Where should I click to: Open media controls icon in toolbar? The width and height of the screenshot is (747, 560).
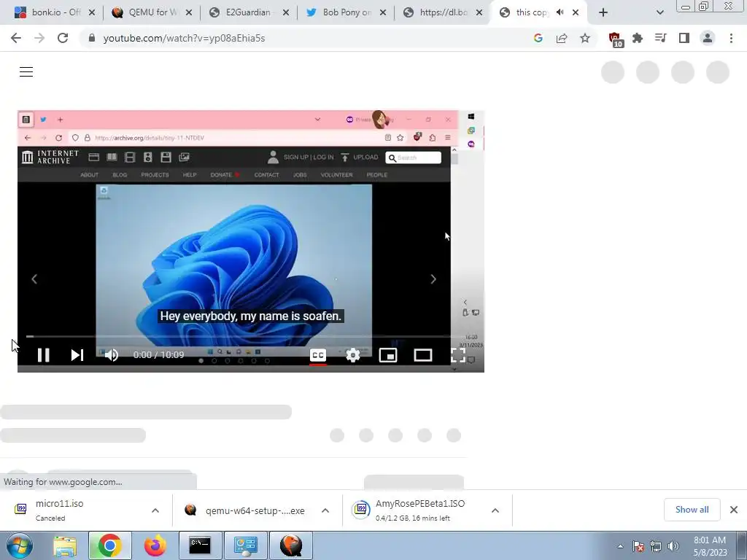(661, 38)
